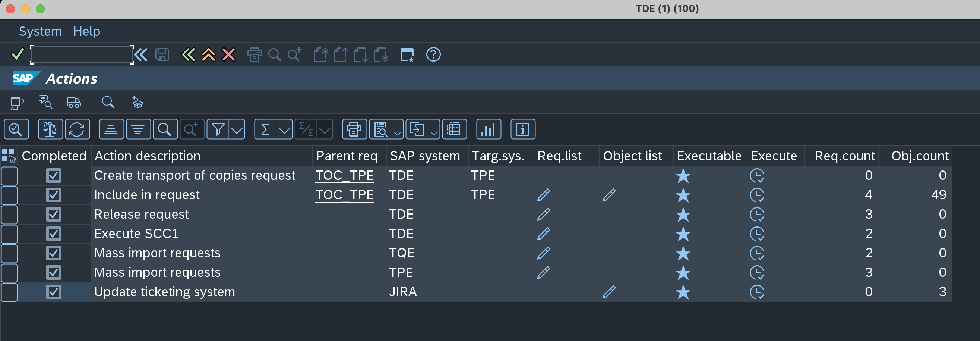Click the Sort Ascending icon
980x341 pixels.
coord(111,129)
